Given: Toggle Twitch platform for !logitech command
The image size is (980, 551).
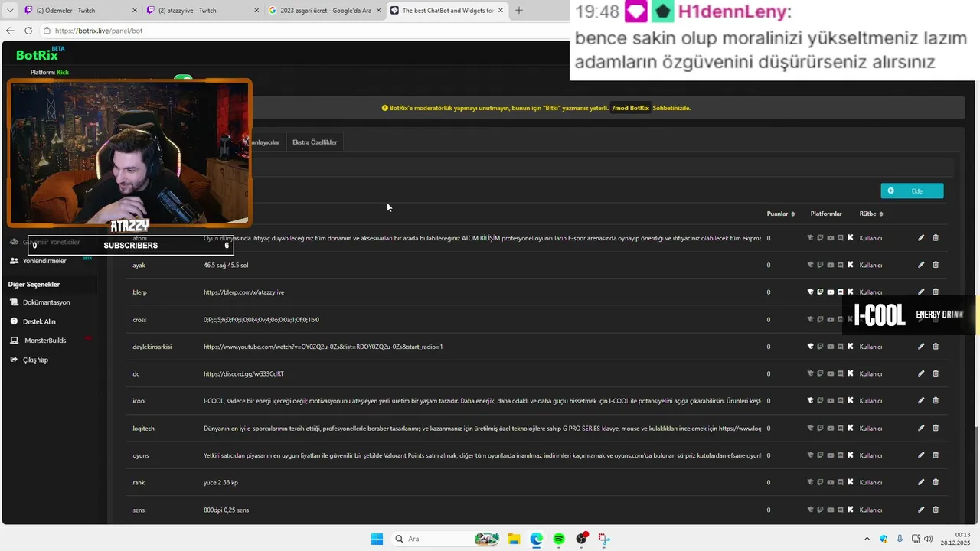Looking at the screenshot, I should pyautogui.click(x=820, y=428).
